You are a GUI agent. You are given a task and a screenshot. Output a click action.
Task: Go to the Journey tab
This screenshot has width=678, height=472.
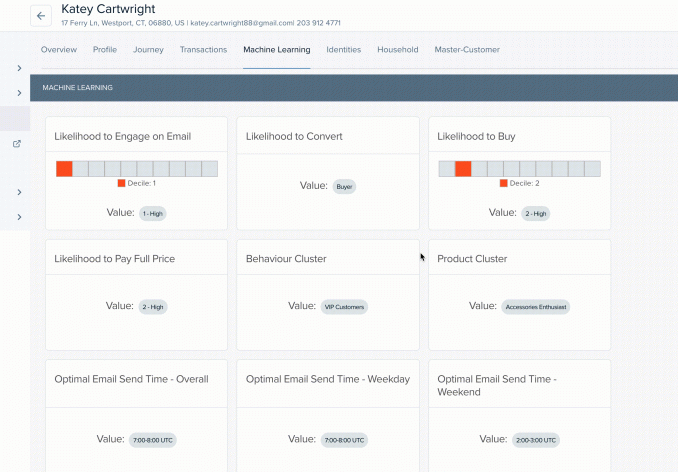tap(148, 50)
